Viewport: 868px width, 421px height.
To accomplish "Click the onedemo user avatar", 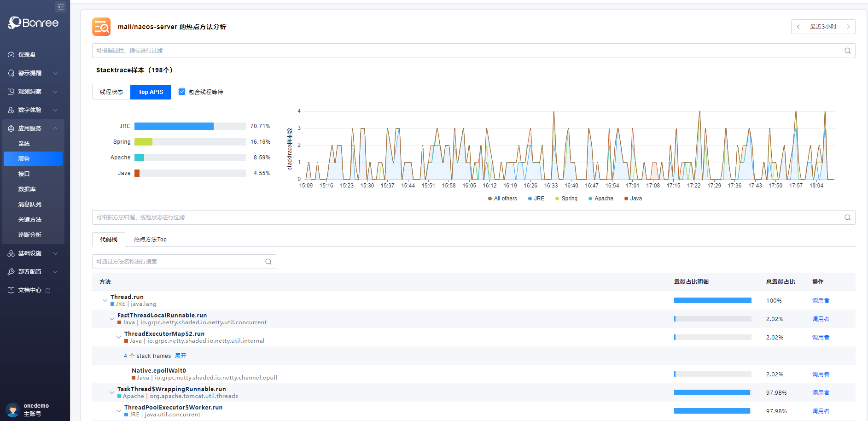I will tap(12, 409).
